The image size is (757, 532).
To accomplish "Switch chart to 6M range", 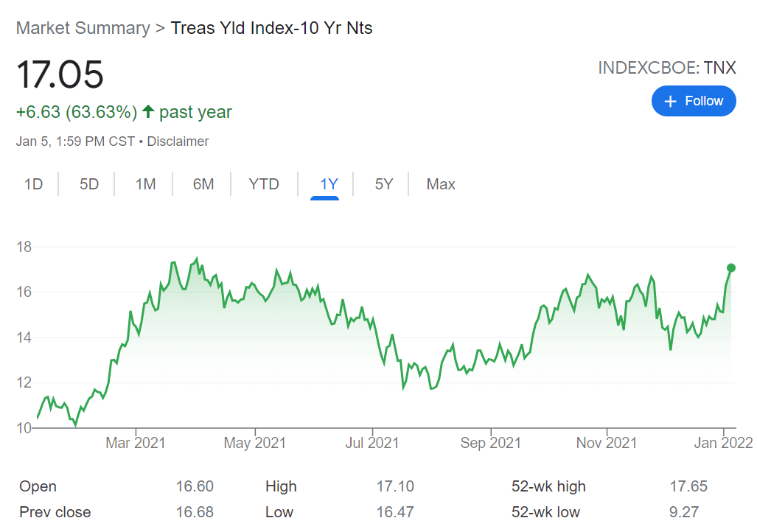I will pos(203,184).
